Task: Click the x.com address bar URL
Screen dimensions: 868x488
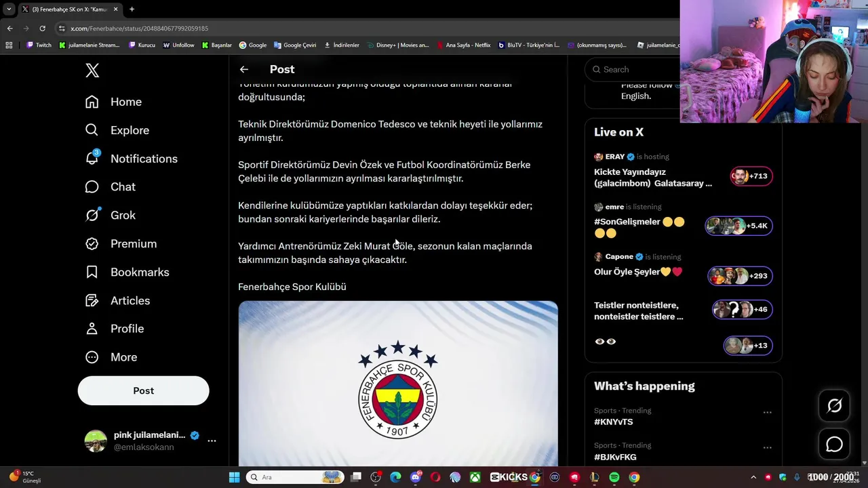Action: click(139, 28)
